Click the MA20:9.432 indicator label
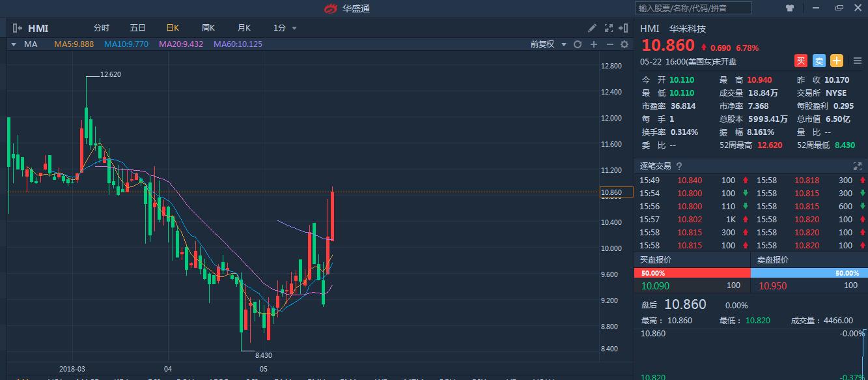Screen dimensions: 868x380 coord(181,44)
